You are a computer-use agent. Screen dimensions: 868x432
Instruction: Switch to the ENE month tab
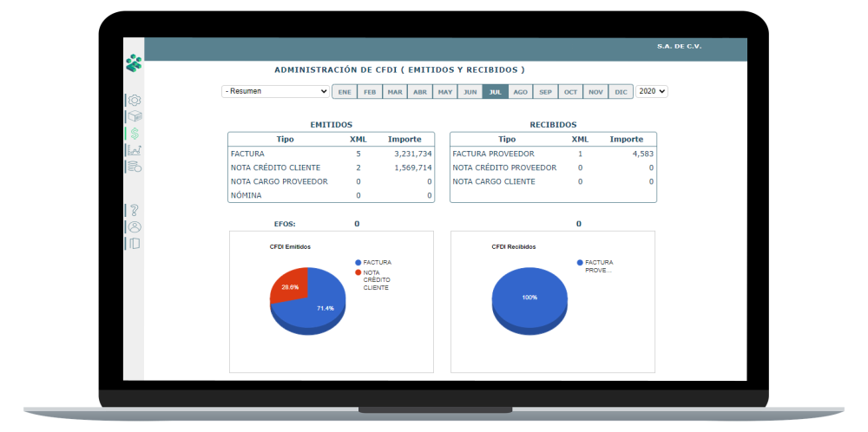pyautogui.click(x=345, y=91)
